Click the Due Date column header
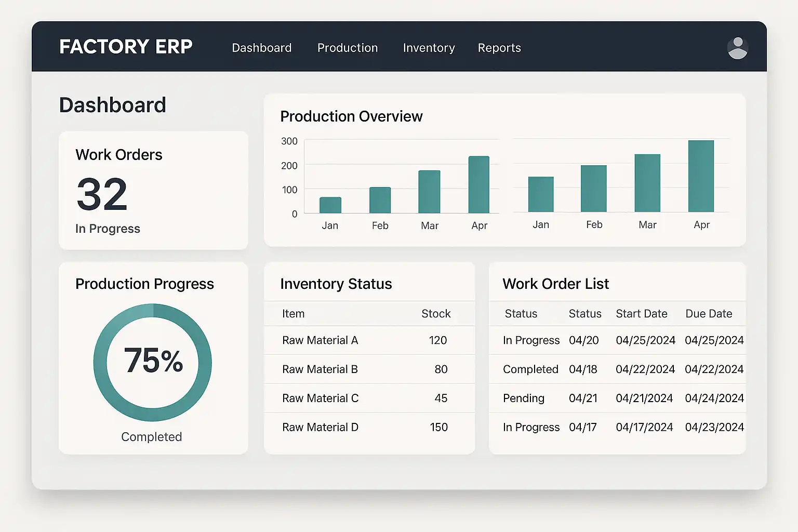Image resolution: width=798 pixels, height=532 pixels. tap(709, 314)
